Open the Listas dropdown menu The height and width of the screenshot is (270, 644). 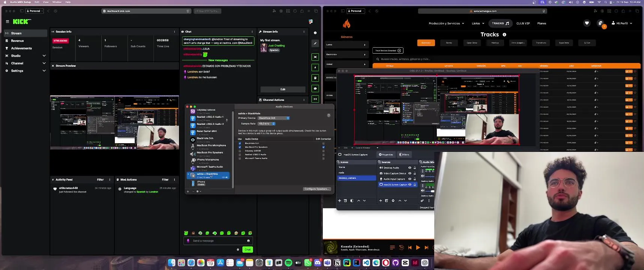(478, 23)
